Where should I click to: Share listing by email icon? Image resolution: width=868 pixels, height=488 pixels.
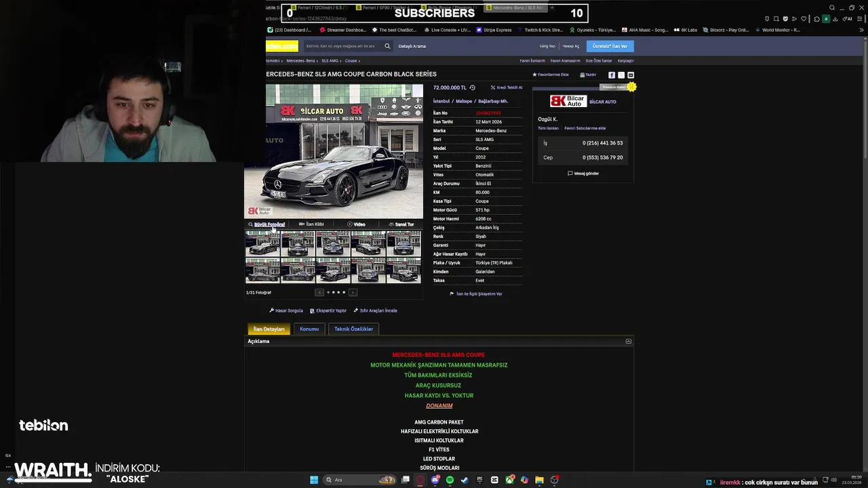[631, 75]
